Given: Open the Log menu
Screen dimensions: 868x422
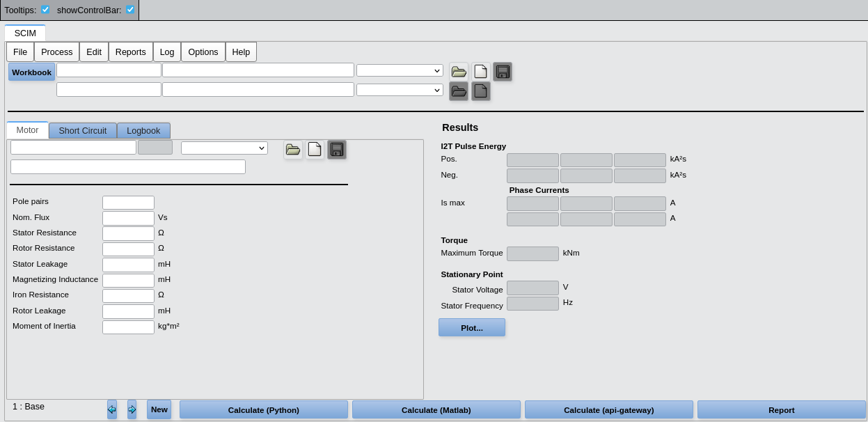Looking at the screenshot, I should [167, 52].
